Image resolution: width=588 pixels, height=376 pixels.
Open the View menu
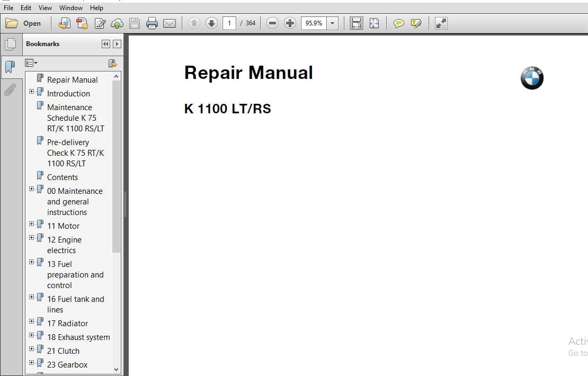45,8
